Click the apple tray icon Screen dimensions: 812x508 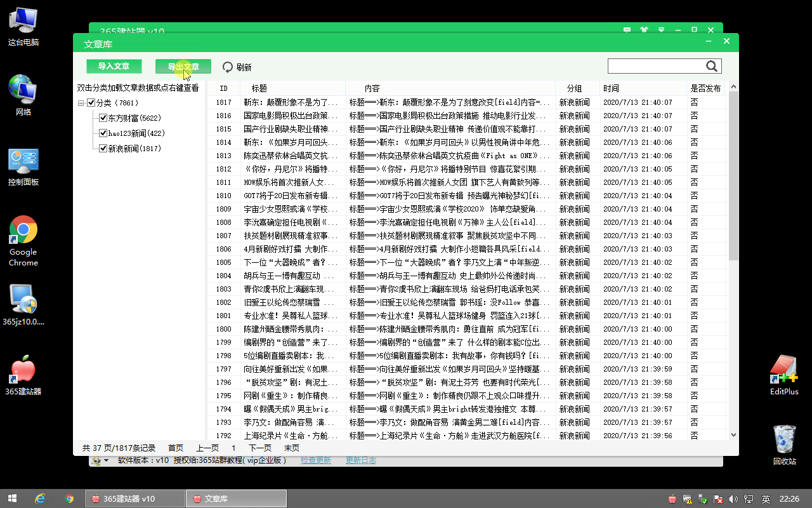672,499
